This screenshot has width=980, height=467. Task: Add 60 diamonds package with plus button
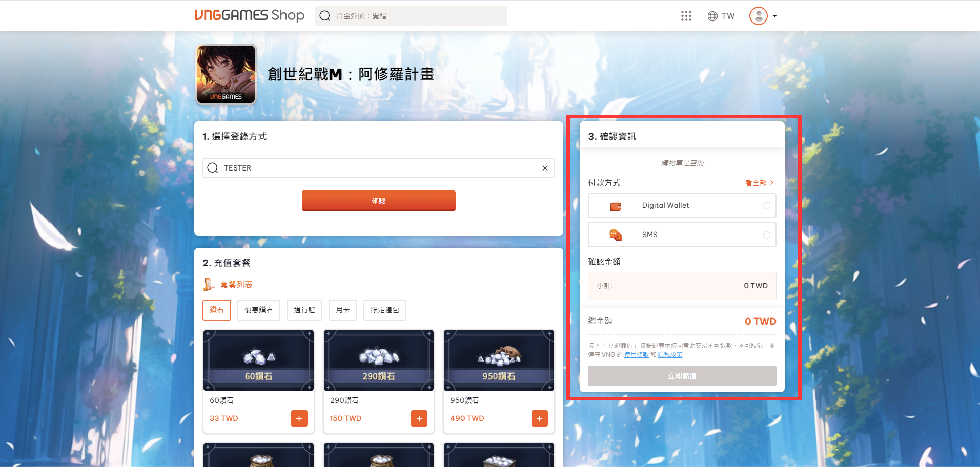coord(299,418)
